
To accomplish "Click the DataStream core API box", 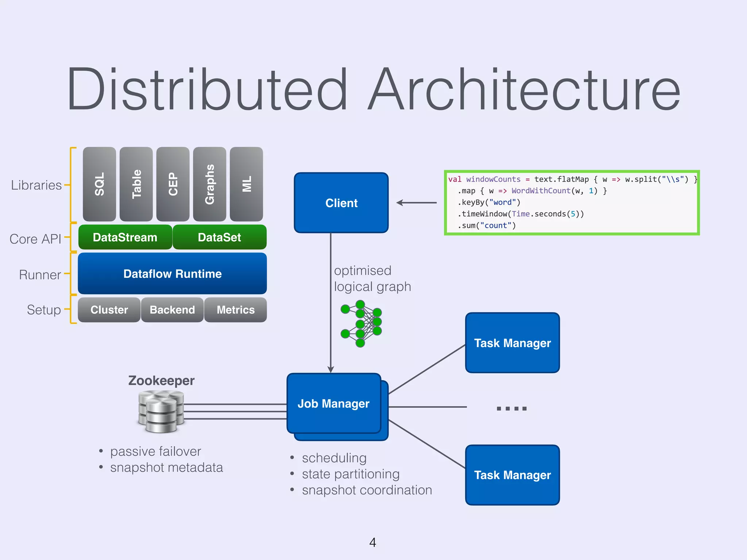I will pyautogui.click(x=125, y=237).
